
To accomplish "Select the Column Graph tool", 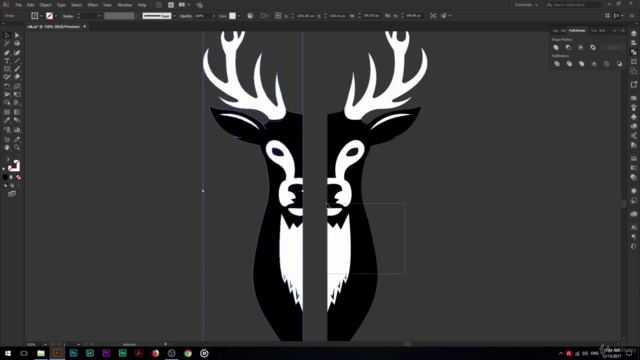I will click(17, 130).
